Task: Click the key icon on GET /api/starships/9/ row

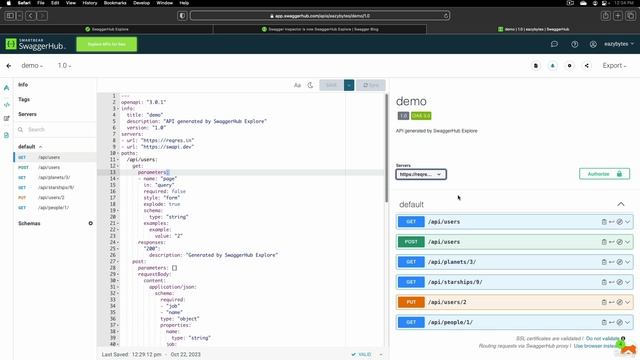Action: coord(611,282)
